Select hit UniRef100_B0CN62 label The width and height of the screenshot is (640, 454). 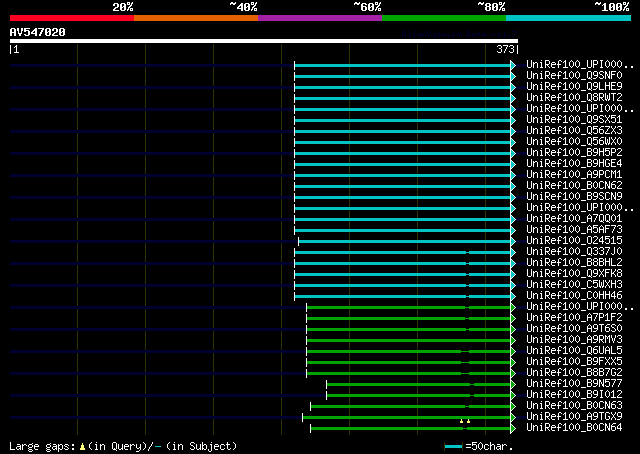pos(574,186)
